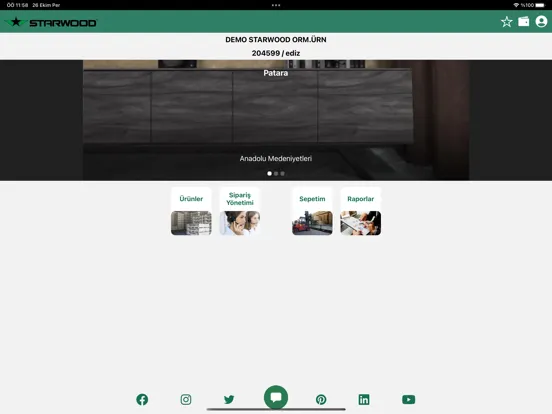Screen dimensions: 552x414
Task: Open the user profile icon
Action: click(x=541, y=21)
